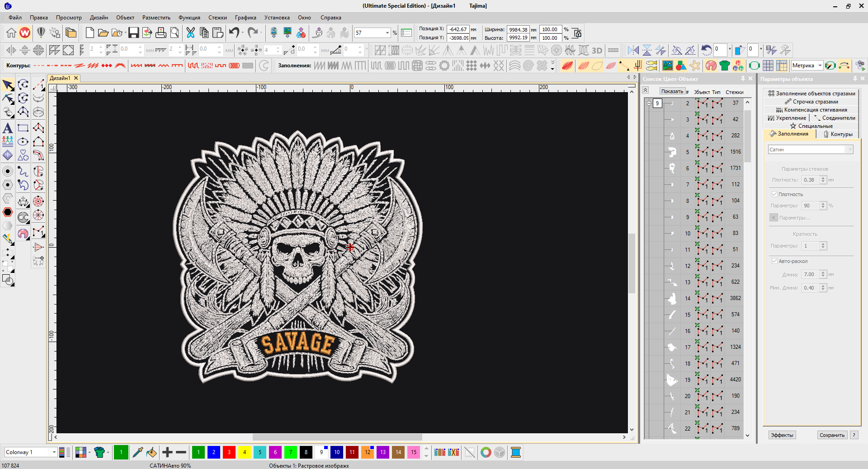The width and height of the screenshot is (868, 469).
Task: Switch to the Контуры tab
Action: click(838, 134)
